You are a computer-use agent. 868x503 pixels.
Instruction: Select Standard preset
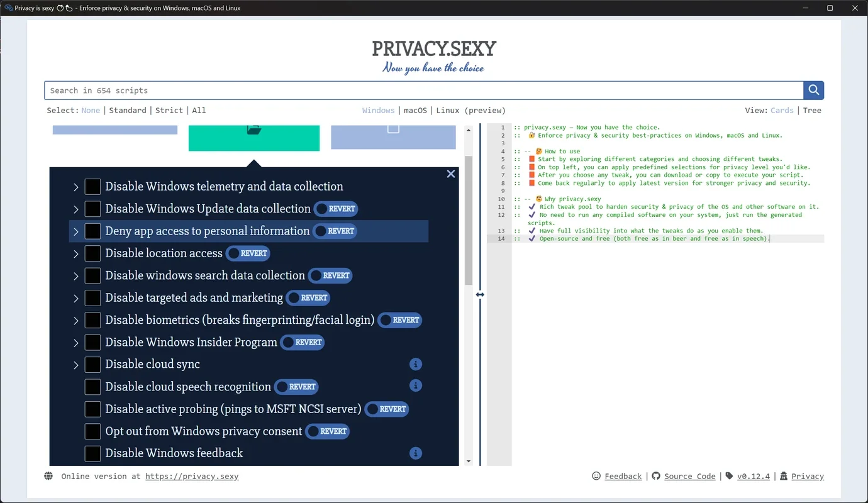click(x=128, y=110)
